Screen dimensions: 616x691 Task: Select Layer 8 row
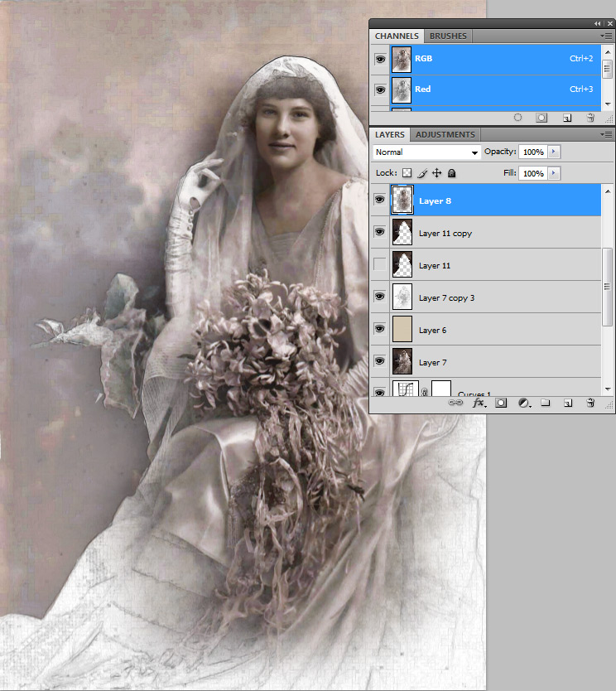click(486, 200)
